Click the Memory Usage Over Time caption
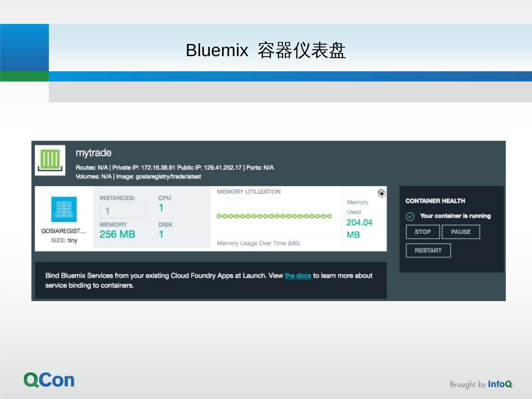The image size is (532, 399). click(x=259, y=243)
